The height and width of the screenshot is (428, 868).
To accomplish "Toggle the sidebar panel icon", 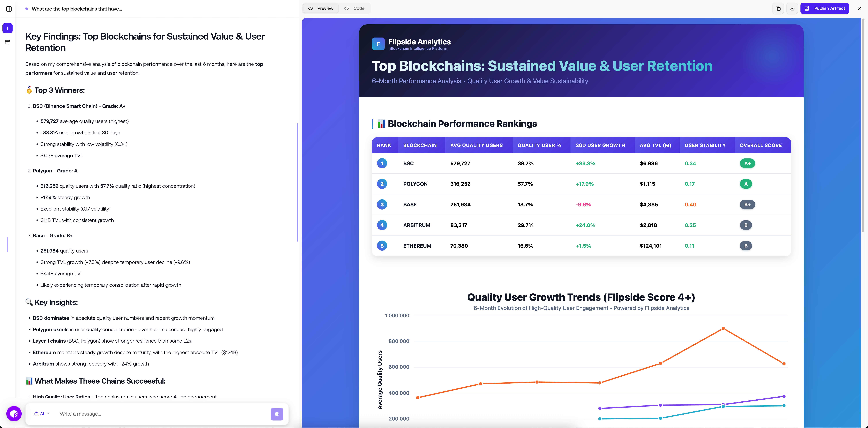I will [x=9, y=9].
